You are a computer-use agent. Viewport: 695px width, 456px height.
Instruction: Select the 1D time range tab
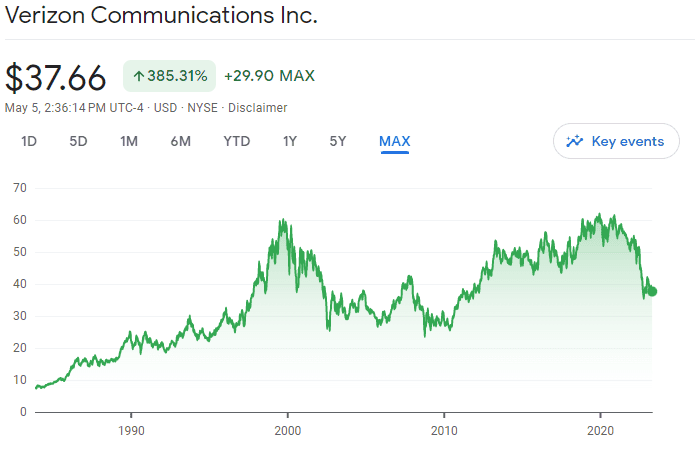29,141
